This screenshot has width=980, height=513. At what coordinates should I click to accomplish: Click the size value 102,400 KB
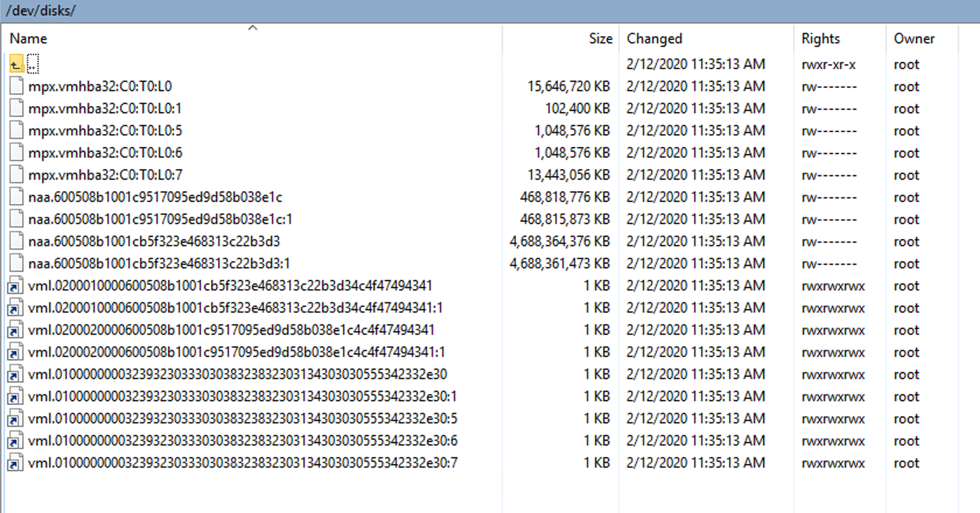[x=577, y=108]
